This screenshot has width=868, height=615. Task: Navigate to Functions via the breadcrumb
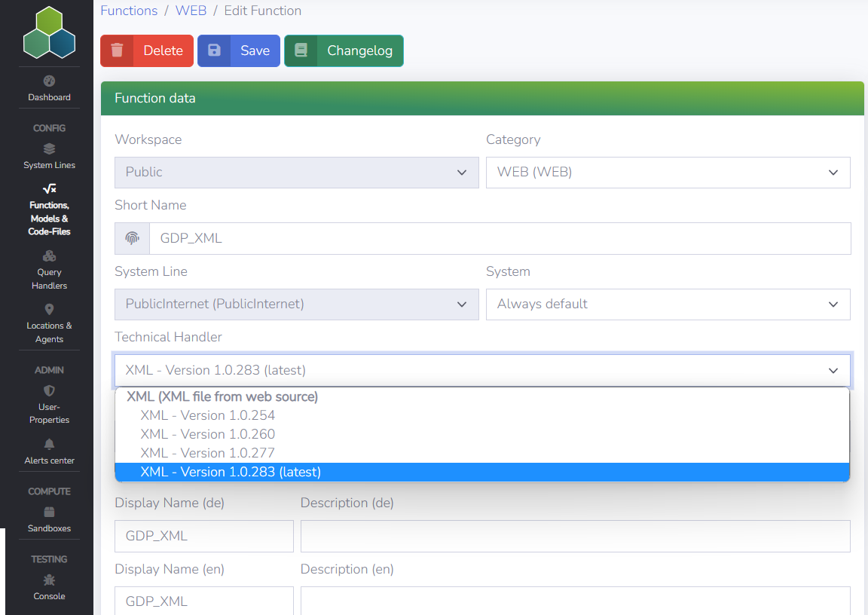click(x=129, y=11)
